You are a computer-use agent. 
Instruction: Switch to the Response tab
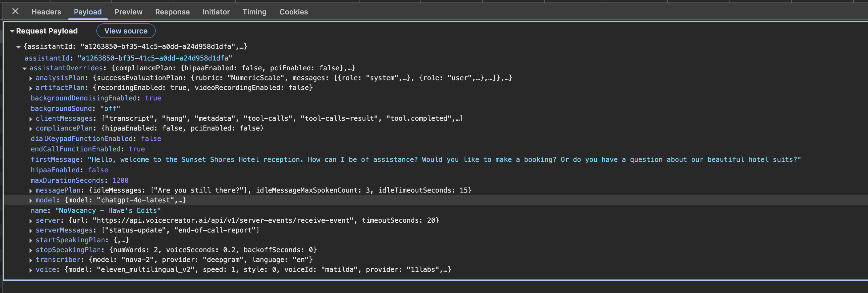click(172, 11)
